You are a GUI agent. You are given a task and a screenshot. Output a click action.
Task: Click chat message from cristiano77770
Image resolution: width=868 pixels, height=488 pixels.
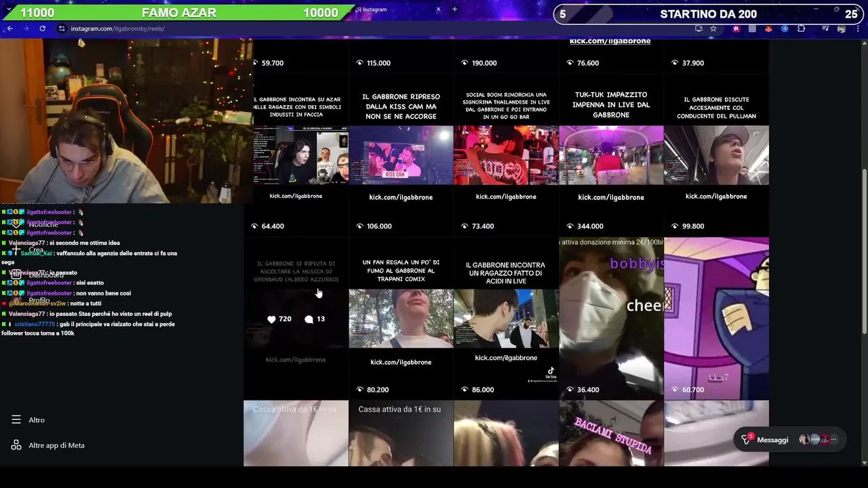[88, 329]
